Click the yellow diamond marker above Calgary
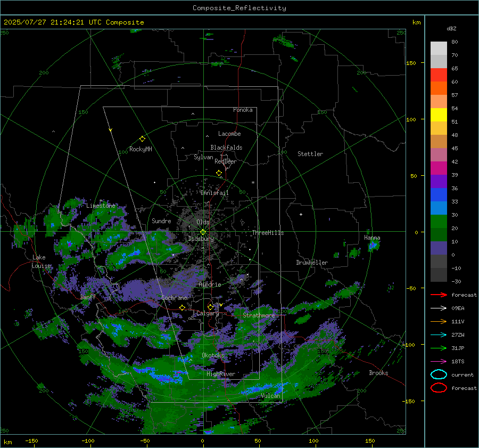Screen dimensions: 479x448 coord(210,307)
